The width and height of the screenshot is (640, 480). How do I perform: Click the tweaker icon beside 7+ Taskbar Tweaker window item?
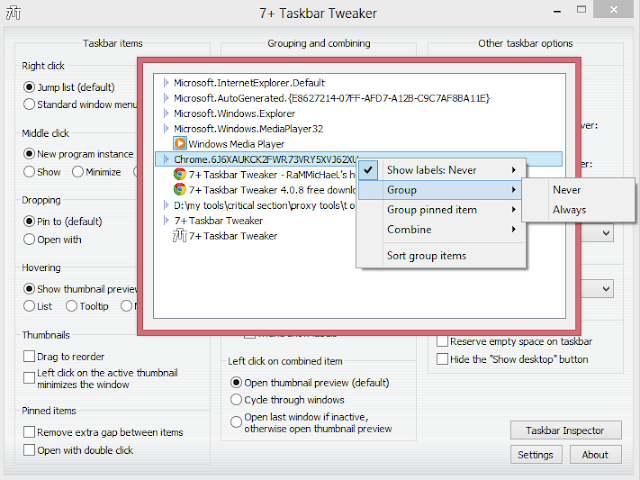[180, 236]
